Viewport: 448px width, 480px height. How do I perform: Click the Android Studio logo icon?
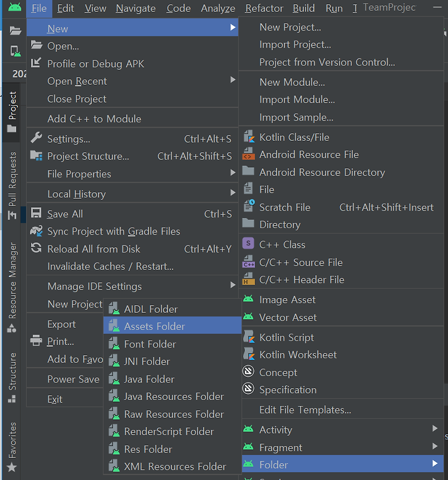click(15, 7)
